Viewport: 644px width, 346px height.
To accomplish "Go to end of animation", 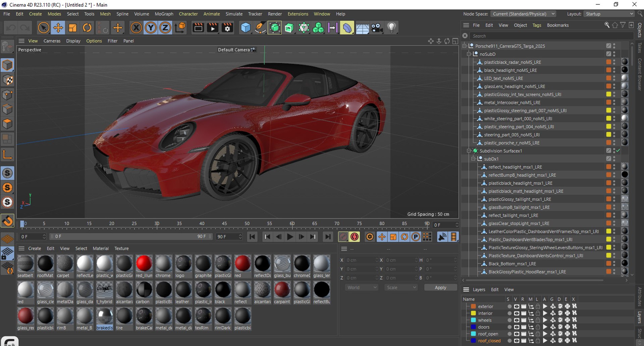I will click(x=328, y=237).
